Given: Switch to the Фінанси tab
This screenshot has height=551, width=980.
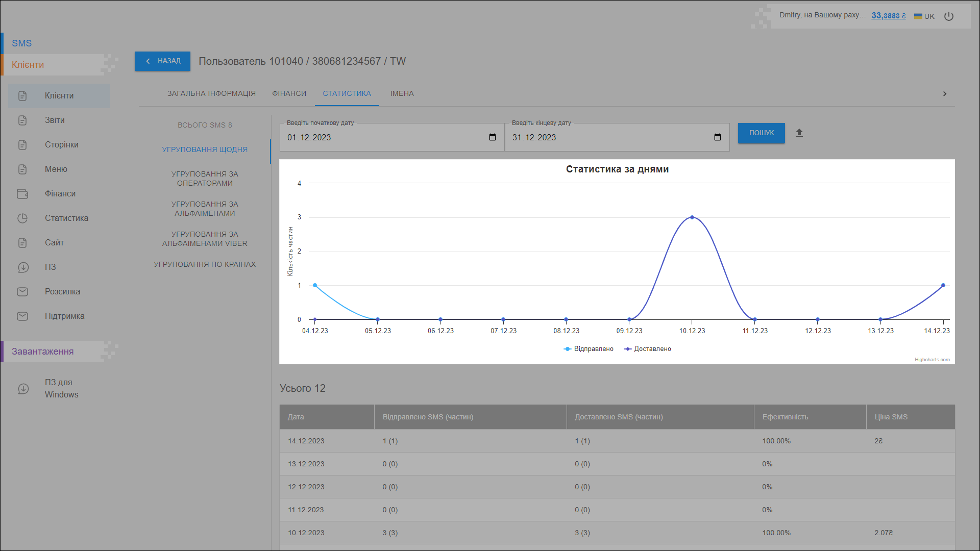Looking at the screenshot, I should click(x=289, y=93).
